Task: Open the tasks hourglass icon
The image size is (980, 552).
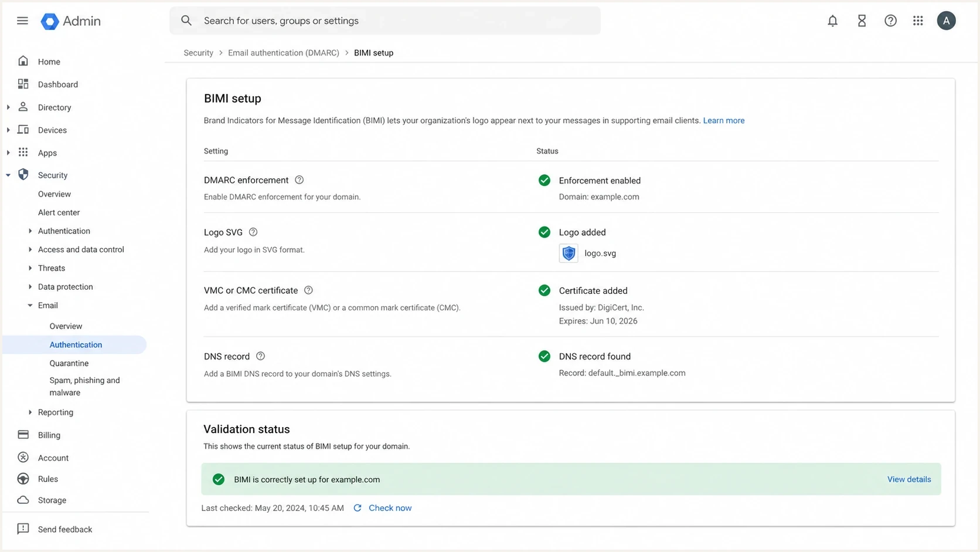Action: pos(862,21)
